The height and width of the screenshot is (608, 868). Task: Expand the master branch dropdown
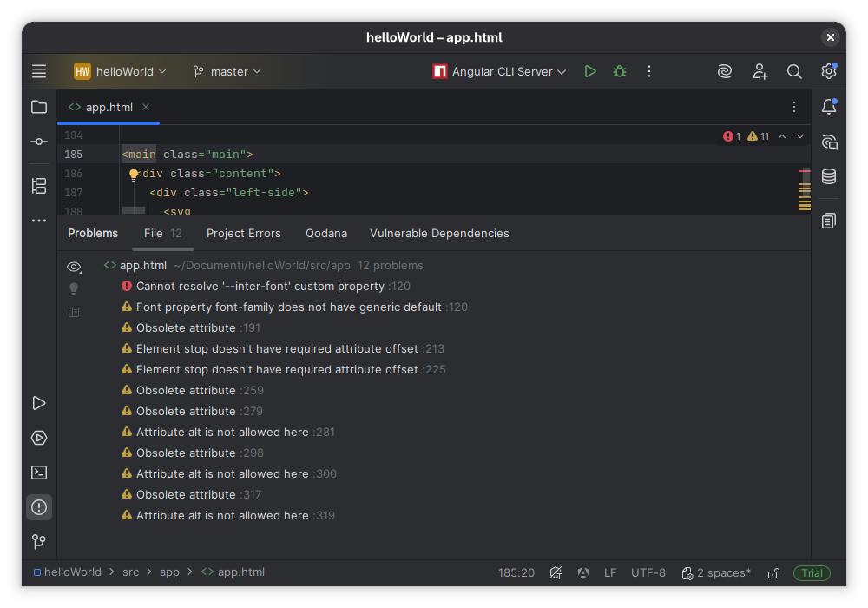[227, 71]
